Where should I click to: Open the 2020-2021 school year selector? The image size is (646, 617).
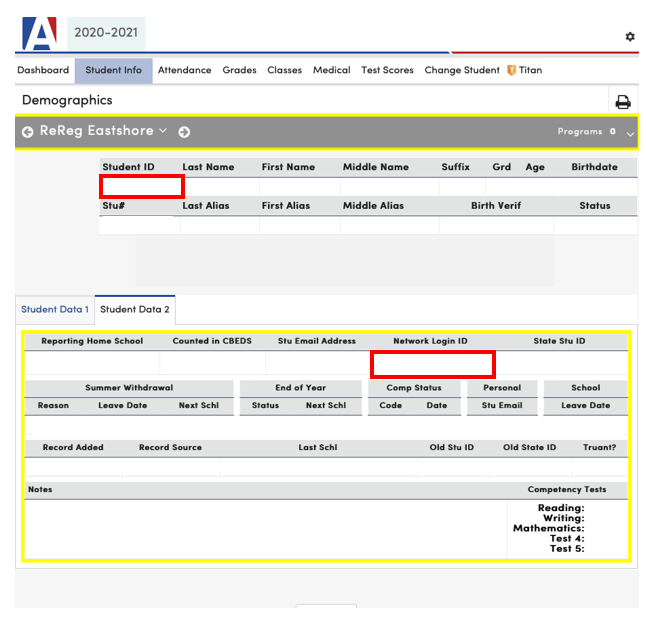107,32
